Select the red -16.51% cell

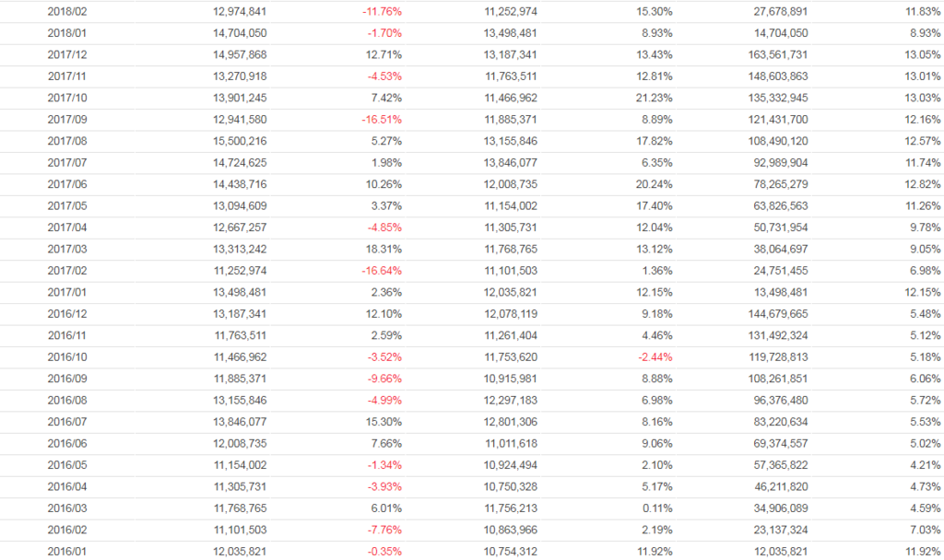pyautogui.click(x=382, y=120)
